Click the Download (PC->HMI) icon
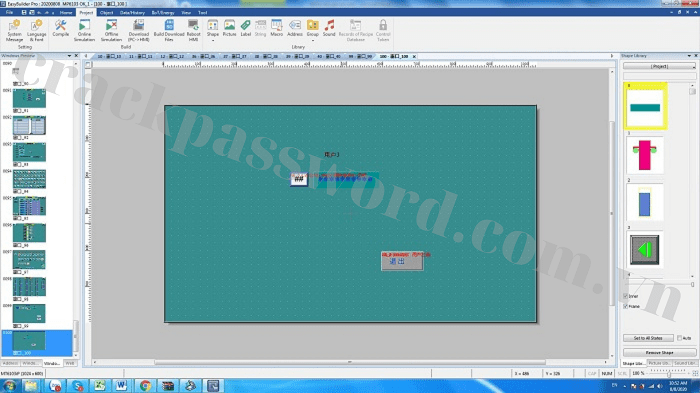 139,30
